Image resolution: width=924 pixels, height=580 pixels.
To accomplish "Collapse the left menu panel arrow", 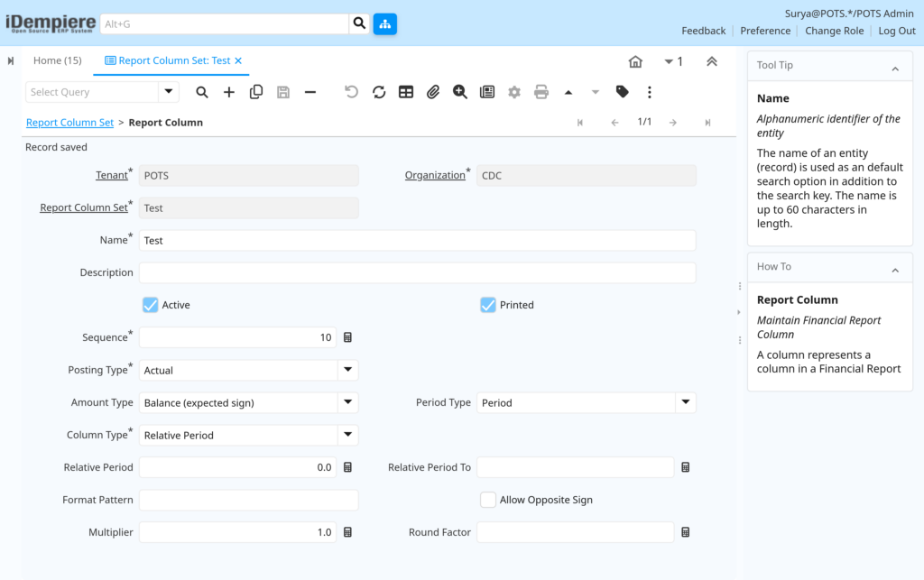I will pos(11,60).
